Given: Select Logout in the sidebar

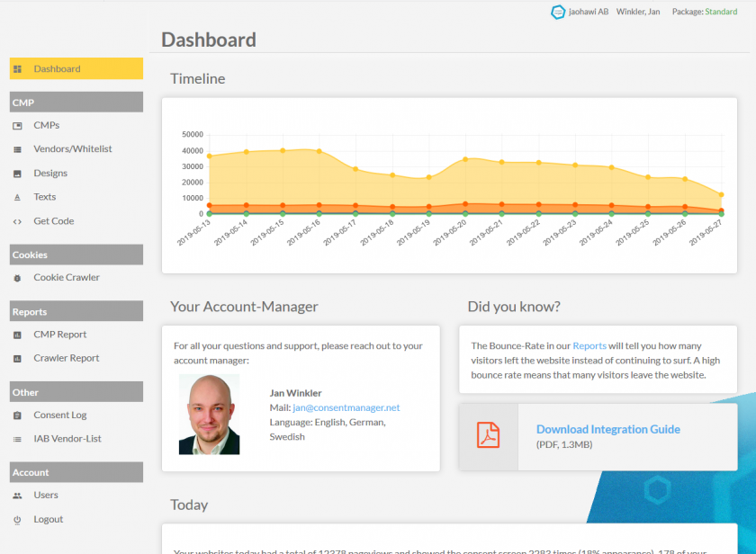Looking at the screenshot, I should 49,519.
